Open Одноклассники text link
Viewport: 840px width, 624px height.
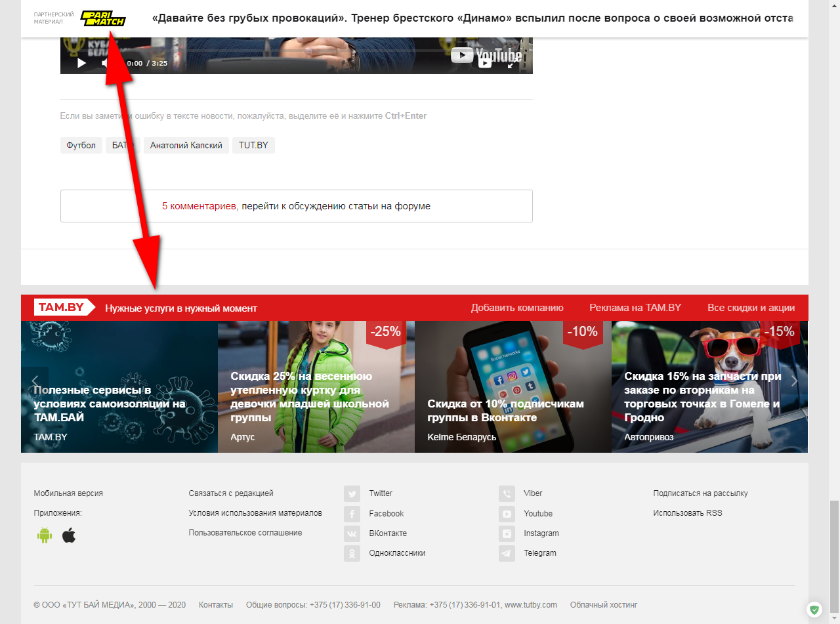coord(397,553)
